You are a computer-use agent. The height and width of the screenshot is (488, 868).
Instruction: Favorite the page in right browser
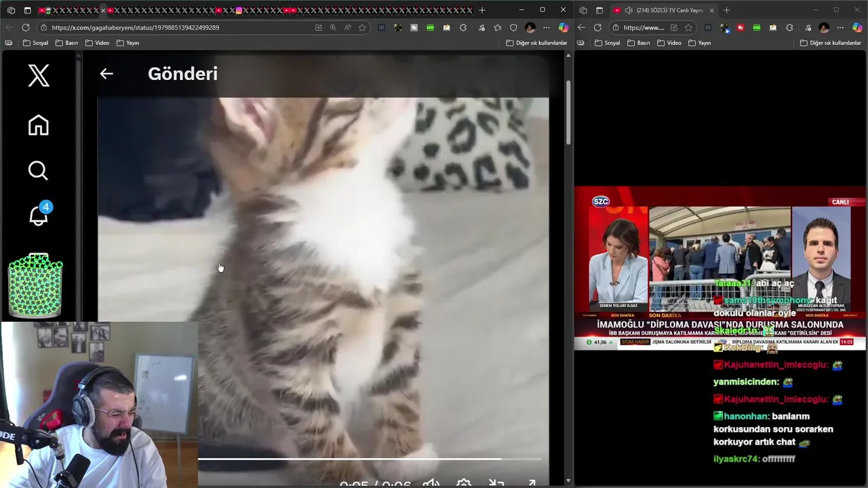tap(688, 28)
